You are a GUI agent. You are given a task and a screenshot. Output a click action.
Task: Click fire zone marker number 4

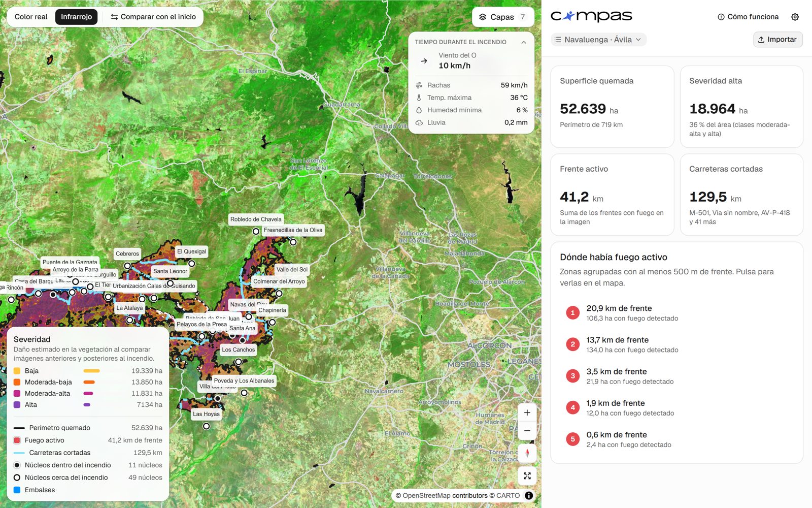pyautogui.click(x=572, y=407)
